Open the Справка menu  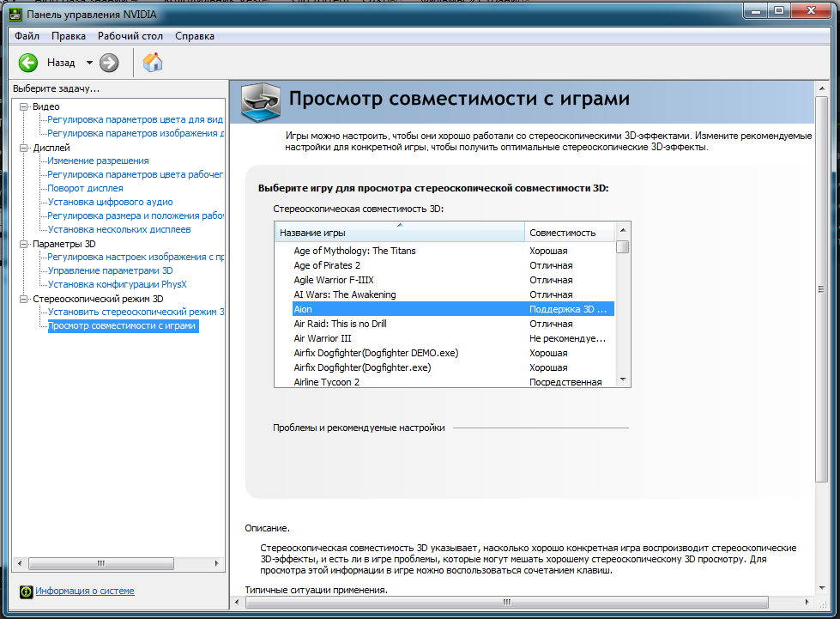pyautogui.click(x=195, y=36)
